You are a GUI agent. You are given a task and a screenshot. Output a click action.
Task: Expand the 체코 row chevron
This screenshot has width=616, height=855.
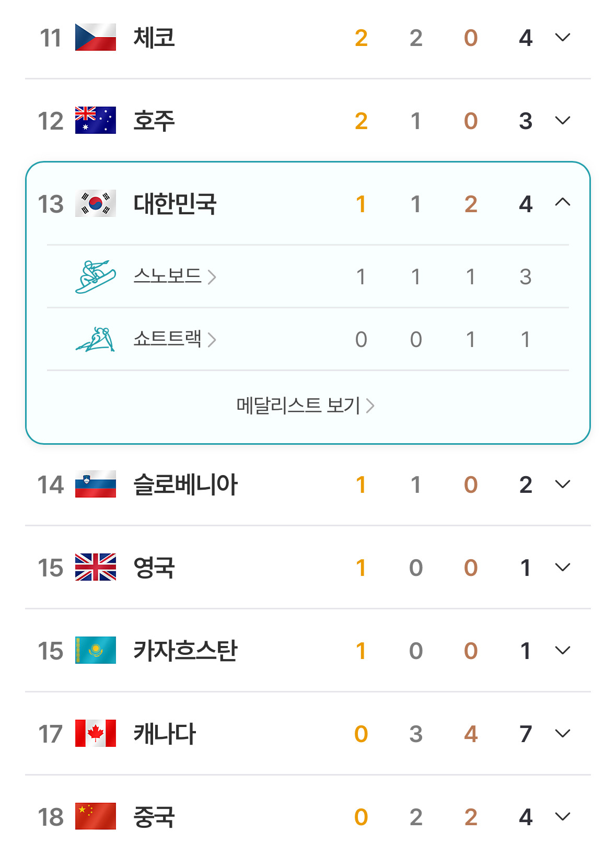click(x=562, y=38)
